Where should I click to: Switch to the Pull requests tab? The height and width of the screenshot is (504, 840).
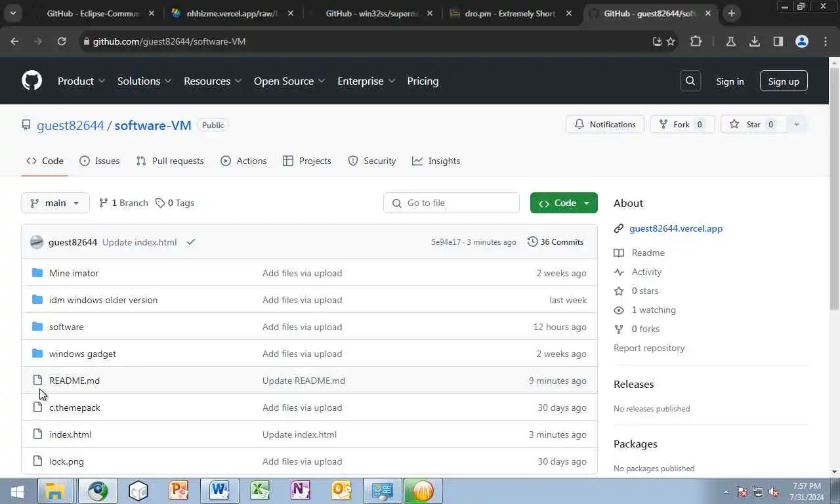pos(170,161)
